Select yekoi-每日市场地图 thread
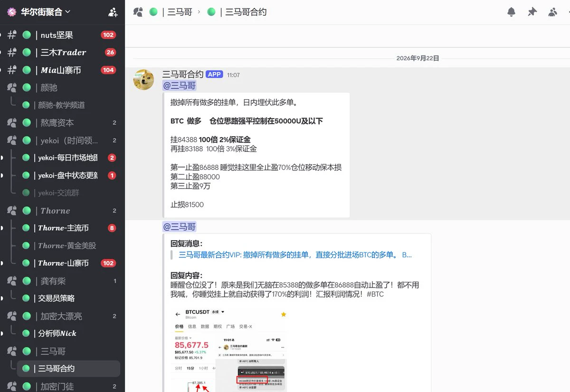The height and width of the screenshot is (392, 570). (68, 158)
